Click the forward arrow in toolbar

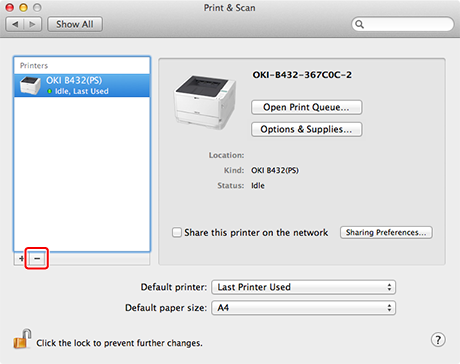(x=33, y=24)
